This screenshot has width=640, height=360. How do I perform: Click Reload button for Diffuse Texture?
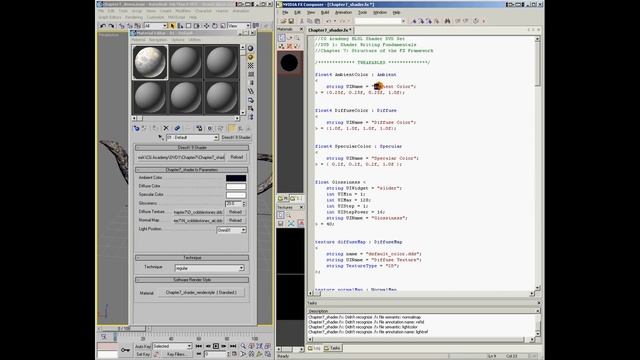click(x=236, y=212)
